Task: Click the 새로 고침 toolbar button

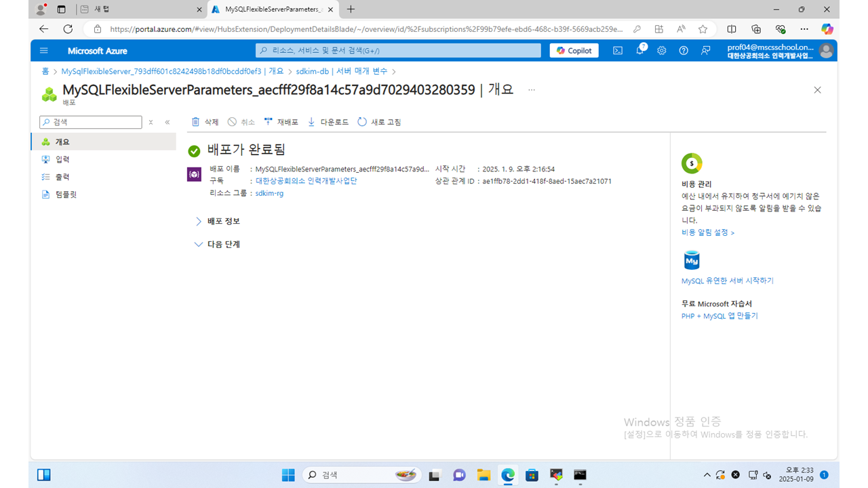Action: tap(379, 122)
